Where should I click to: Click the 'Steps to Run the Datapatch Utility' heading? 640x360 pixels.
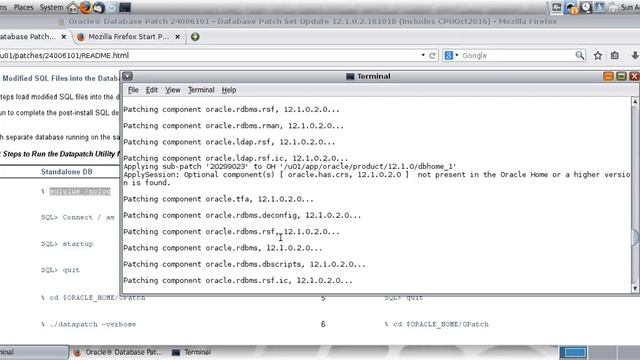[60, 154]
